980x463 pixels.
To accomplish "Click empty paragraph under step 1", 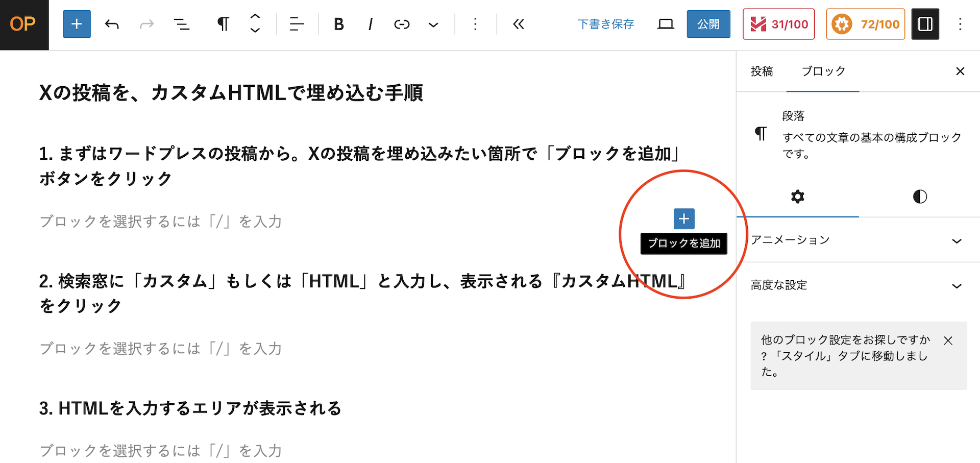I will tap(161, 222).
